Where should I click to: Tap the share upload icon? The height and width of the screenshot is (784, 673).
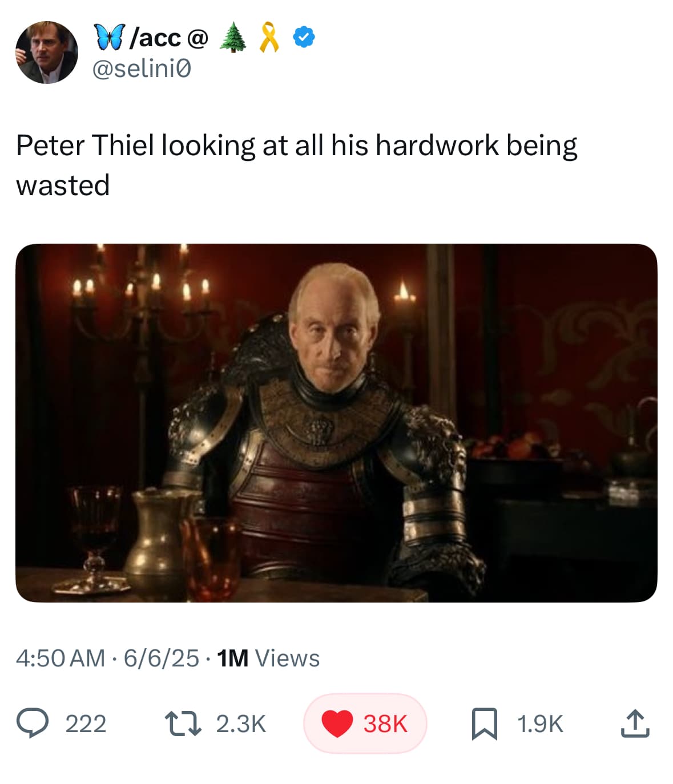pyautogui.click(x=635, y=723)
